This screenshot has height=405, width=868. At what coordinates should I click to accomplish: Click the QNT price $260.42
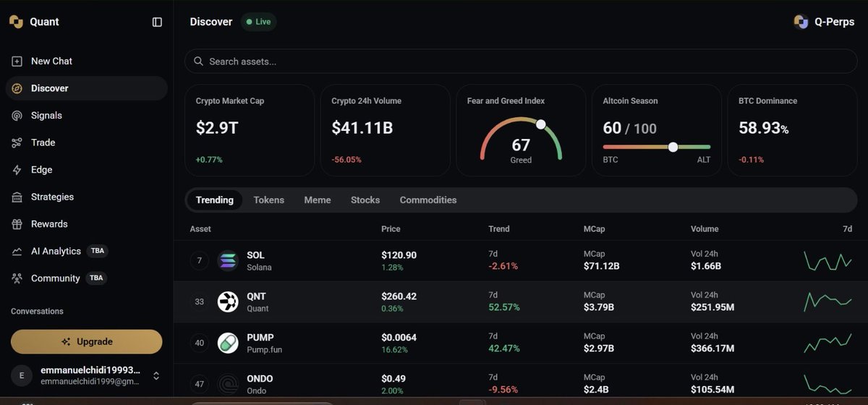399,297
